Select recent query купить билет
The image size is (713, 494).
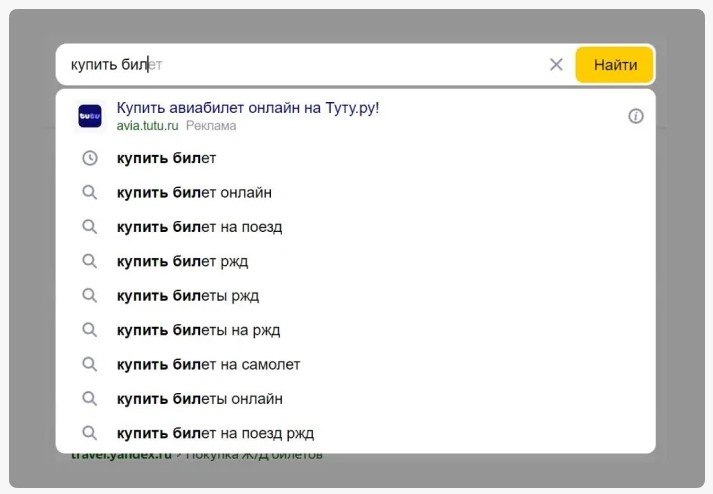coord(356,158)
